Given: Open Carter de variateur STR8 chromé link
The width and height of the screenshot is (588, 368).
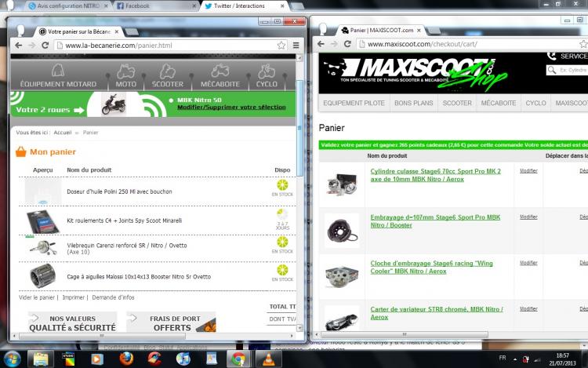Looking at the screenshot, I should click(437, 313).
